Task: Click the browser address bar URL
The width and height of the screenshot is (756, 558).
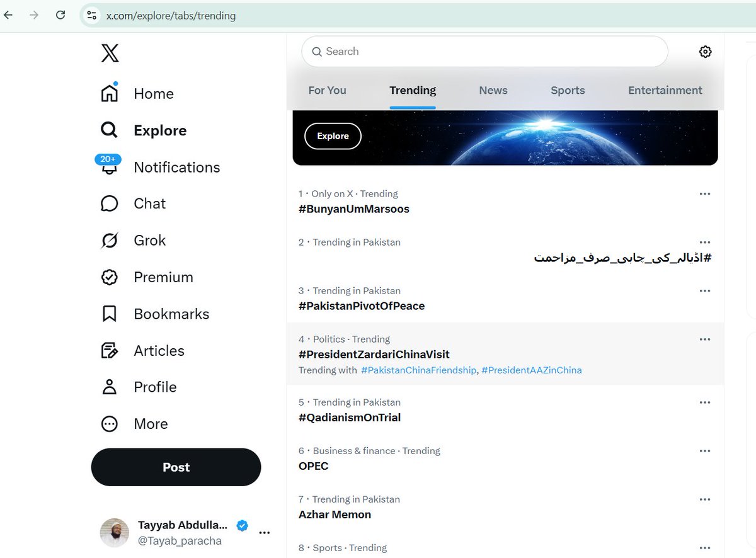Action: coord(171,16)
